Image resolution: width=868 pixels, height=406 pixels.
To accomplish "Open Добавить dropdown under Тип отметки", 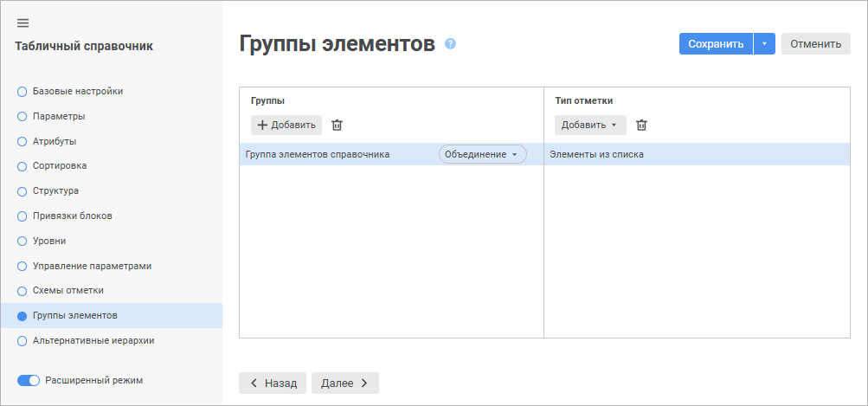I will (589, 126).
